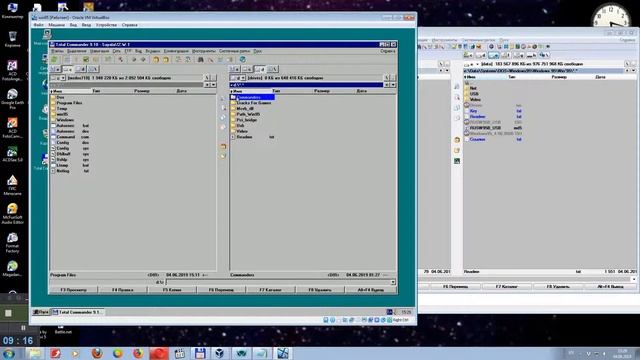Viewport: 640px width, 360px height.
Task: Select drive a button in right guest panel
Action: (235, 69)
